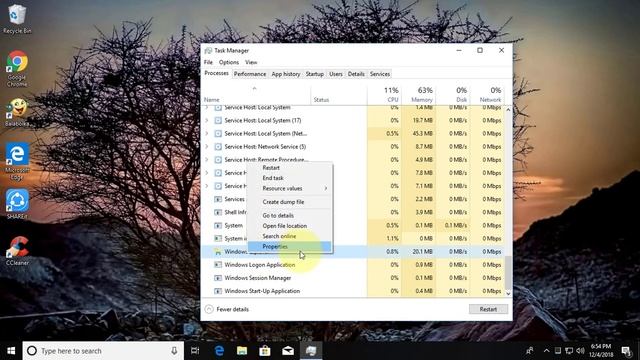This screenshot has width=640, height=360.
Task: Open the View menu
Action: tap(251, 62)
